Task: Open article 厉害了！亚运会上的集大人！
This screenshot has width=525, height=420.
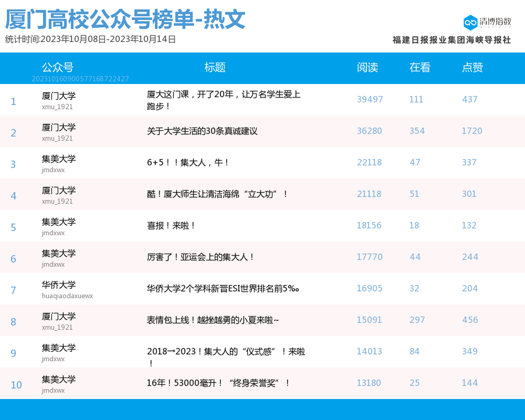Action: (x=200, y=257)
